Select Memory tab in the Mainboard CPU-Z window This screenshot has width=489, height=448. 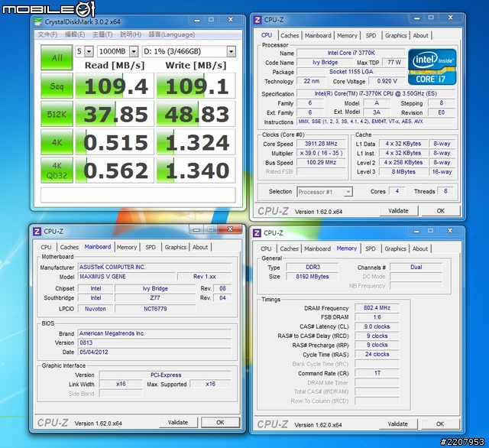(x=127, y=247)
